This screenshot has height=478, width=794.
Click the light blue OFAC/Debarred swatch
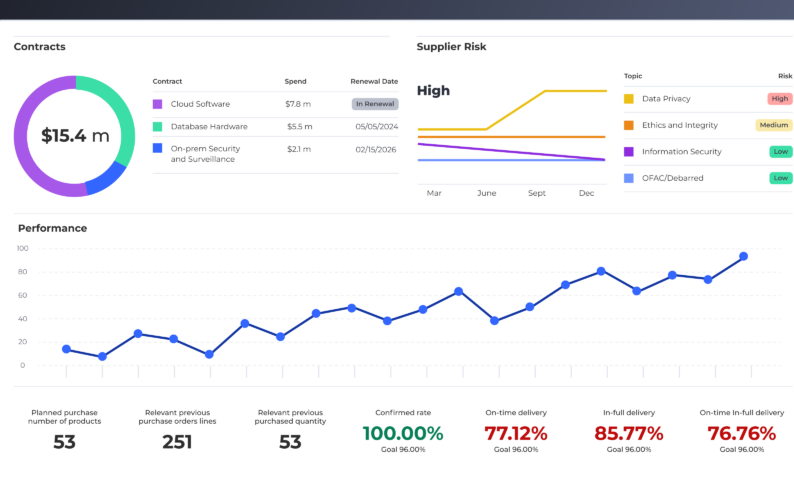[629, 178]
